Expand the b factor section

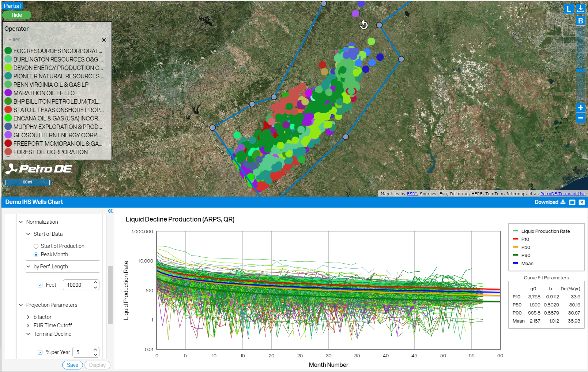tap(28, 317)
